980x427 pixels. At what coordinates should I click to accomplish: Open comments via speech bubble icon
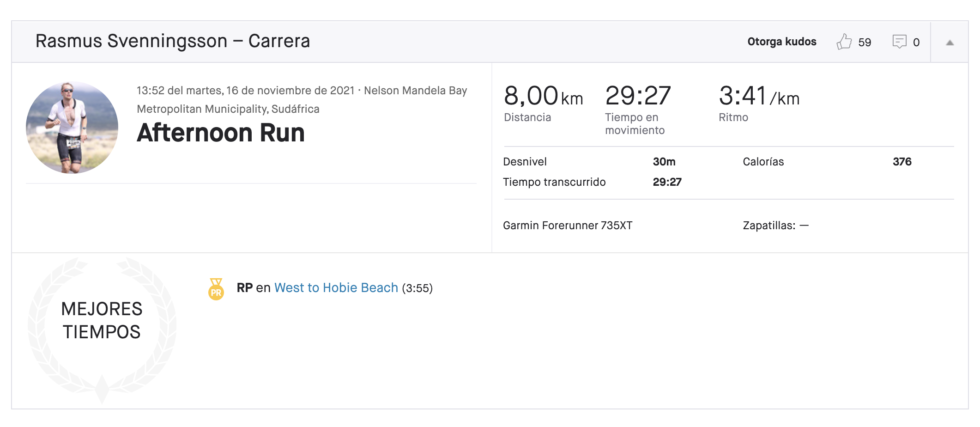[x=899, y=42]
